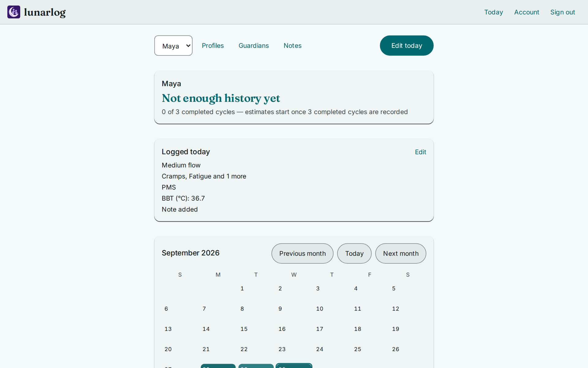
Task: Open the Maya profile dropdown
Action: coord(173,46)
